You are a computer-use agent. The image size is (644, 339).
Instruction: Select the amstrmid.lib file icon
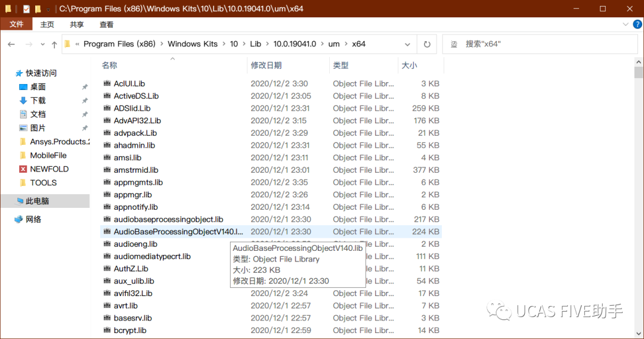click(107, 169)
